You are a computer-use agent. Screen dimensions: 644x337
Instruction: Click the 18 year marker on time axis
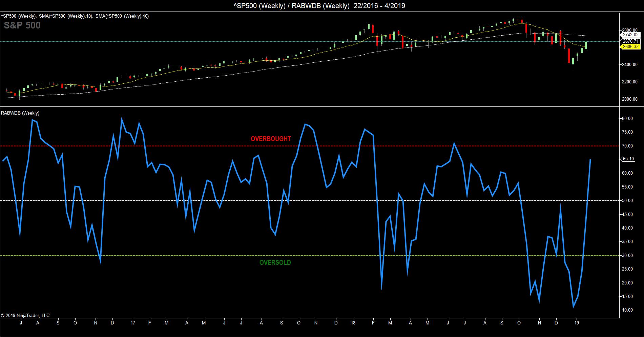[x=354, y=323]
